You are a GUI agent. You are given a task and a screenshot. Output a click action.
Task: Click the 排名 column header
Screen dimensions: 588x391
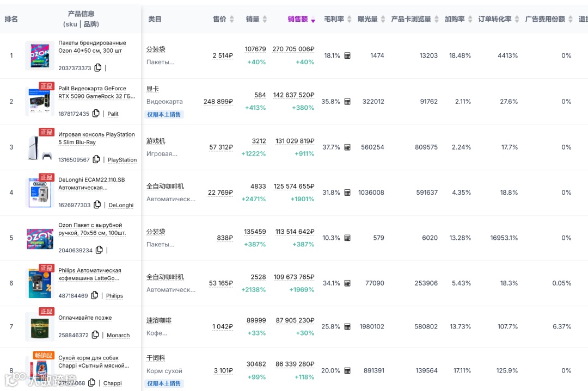click(11, 19)
